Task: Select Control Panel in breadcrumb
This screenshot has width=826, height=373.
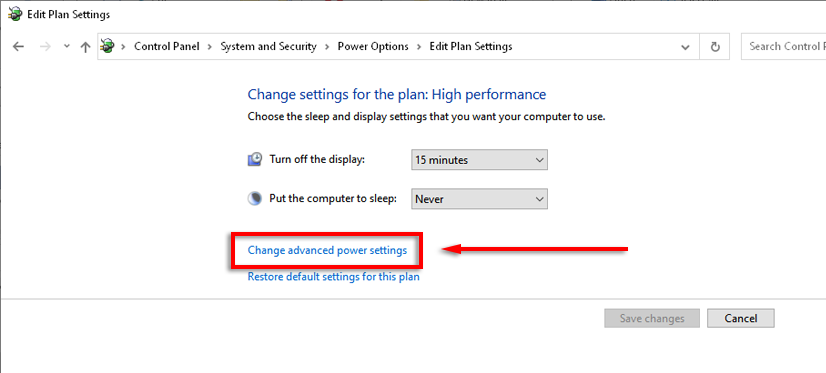Action: [166, 46]
